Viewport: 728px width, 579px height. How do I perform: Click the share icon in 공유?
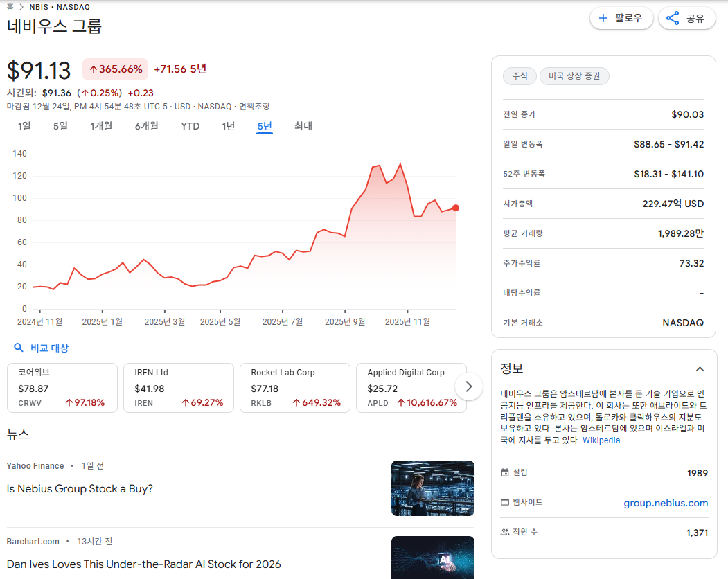[x=673, y=18]
